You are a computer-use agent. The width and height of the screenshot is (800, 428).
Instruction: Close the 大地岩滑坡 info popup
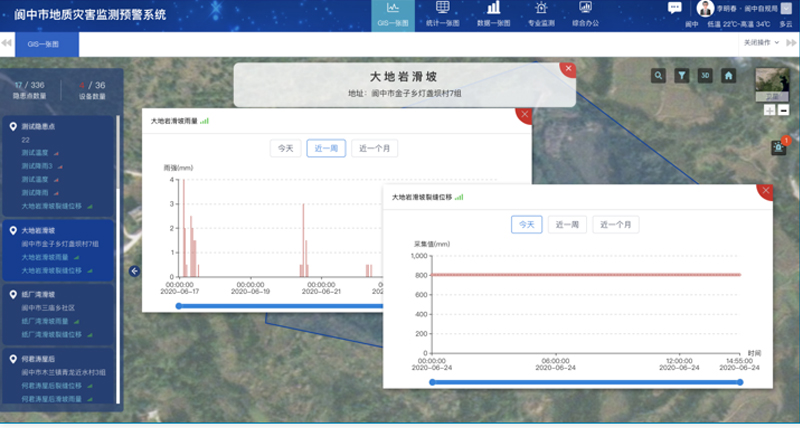click(x=568, y=69)
